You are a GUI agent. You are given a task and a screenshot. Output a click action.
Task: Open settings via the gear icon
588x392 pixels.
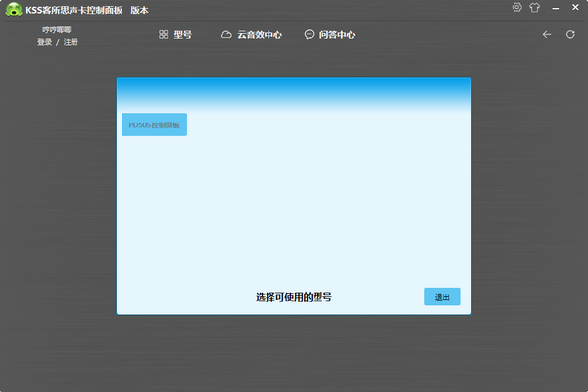(517, 8)
